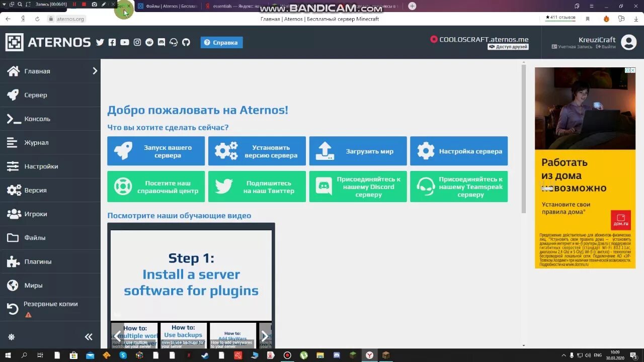644x362 pixels.
Task: Click Запуск вашего сервера tile
Action: 156,151
